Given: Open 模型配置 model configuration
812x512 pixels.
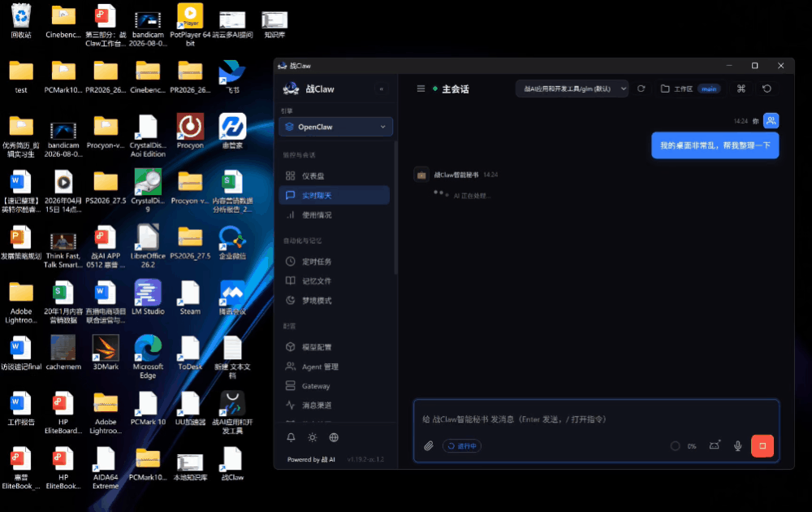Looking at the screenshot, I should pyautogui.click(x=334, y=347).
